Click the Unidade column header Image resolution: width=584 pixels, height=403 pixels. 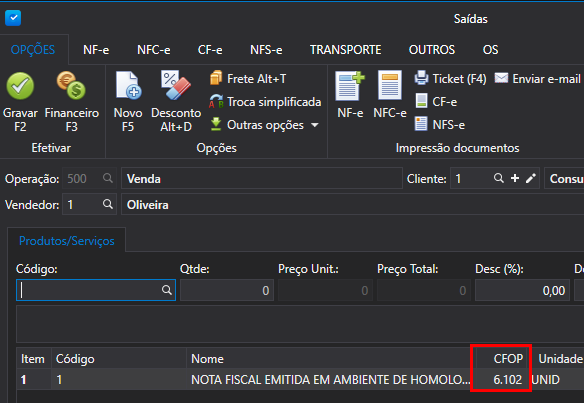coord(555,359)
